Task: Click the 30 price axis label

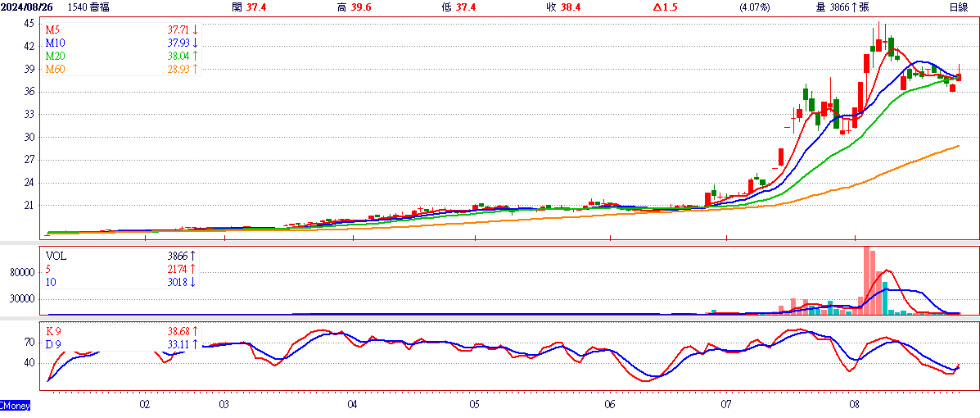Action: (x=29, y=137)
